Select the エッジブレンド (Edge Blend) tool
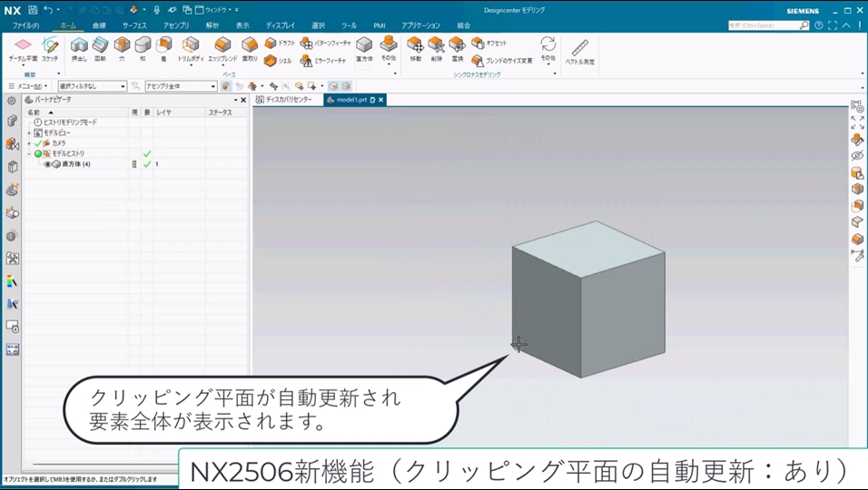868x490 pixels. (x=222, y=46)
